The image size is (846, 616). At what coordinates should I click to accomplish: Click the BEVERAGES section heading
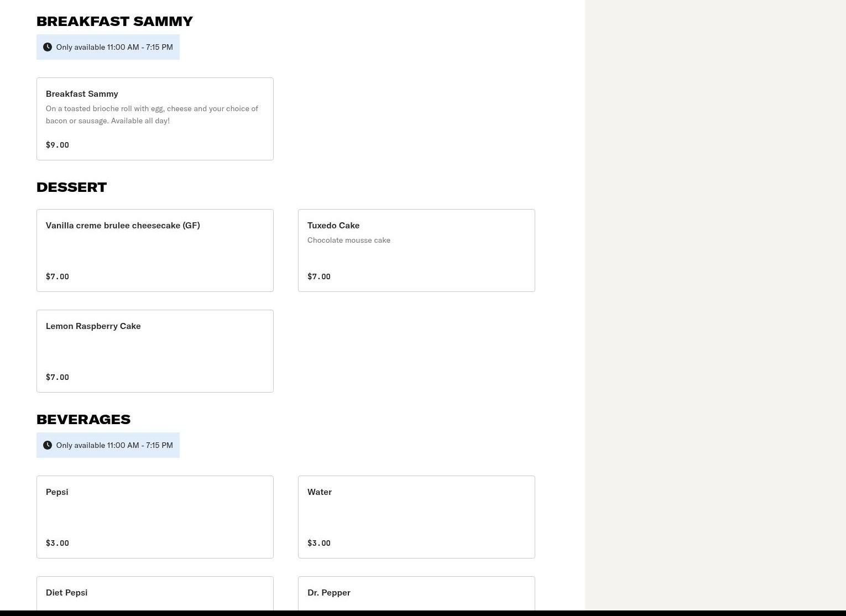[x=83, y=419]
